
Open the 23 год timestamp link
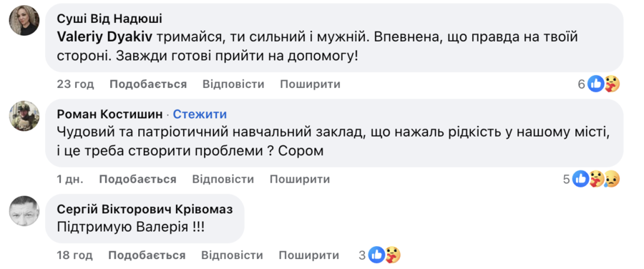click(x=75, y=84)
